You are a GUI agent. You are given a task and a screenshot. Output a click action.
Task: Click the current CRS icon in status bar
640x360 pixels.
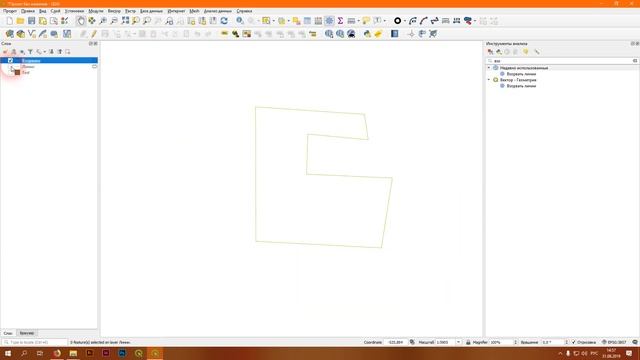pyautogui.click(x=604, y=342)
